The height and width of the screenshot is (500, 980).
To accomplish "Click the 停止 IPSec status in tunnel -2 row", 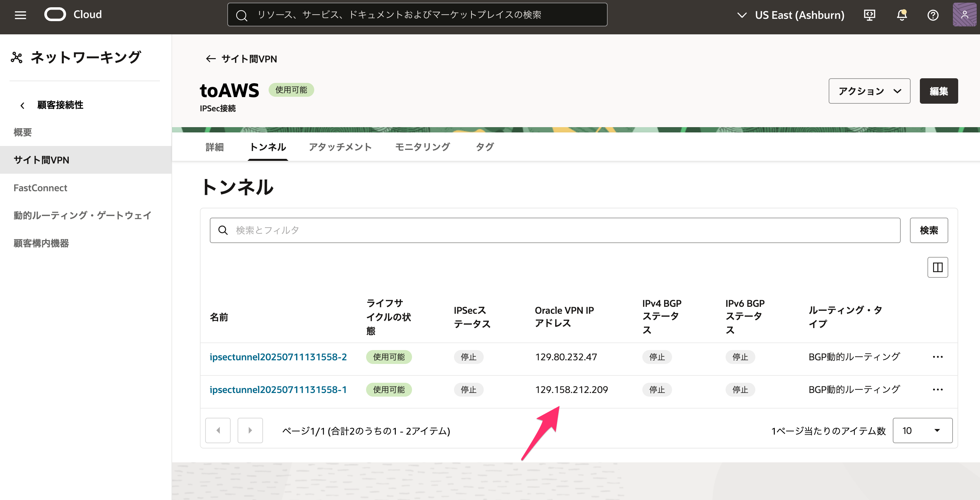I will click(468, 357).
